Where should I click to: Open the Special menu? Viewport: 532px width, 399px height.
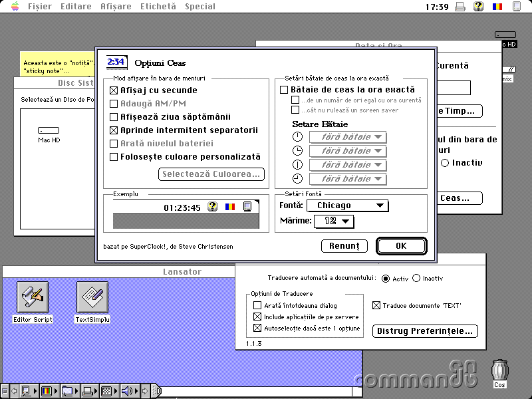click(200, 7)
